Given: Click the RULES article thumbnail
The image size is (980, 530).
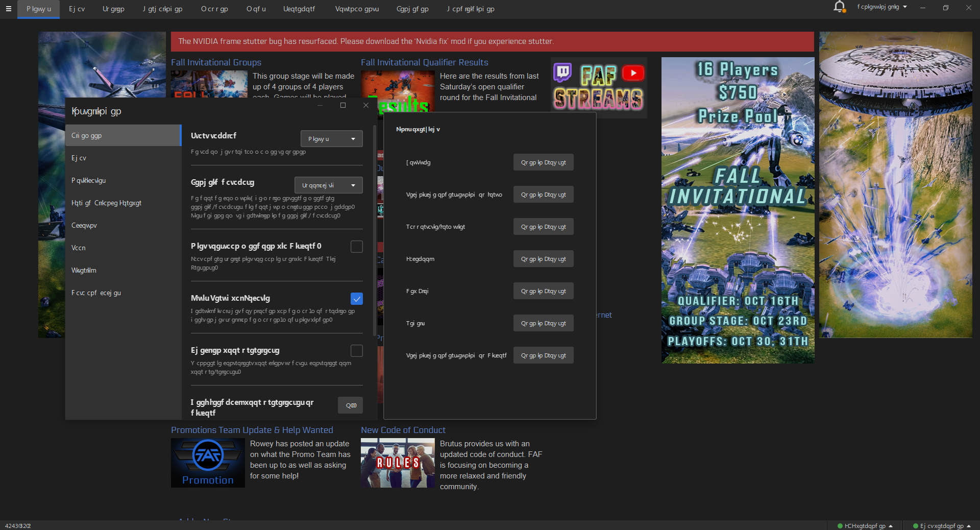Looking at the screenshot, I should (x=398, y=463).
